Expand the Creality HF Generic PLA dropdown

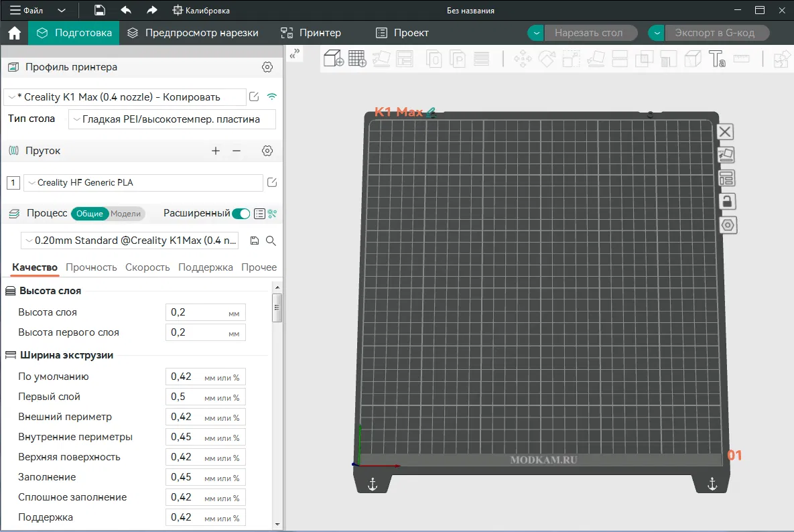point(143,183)
